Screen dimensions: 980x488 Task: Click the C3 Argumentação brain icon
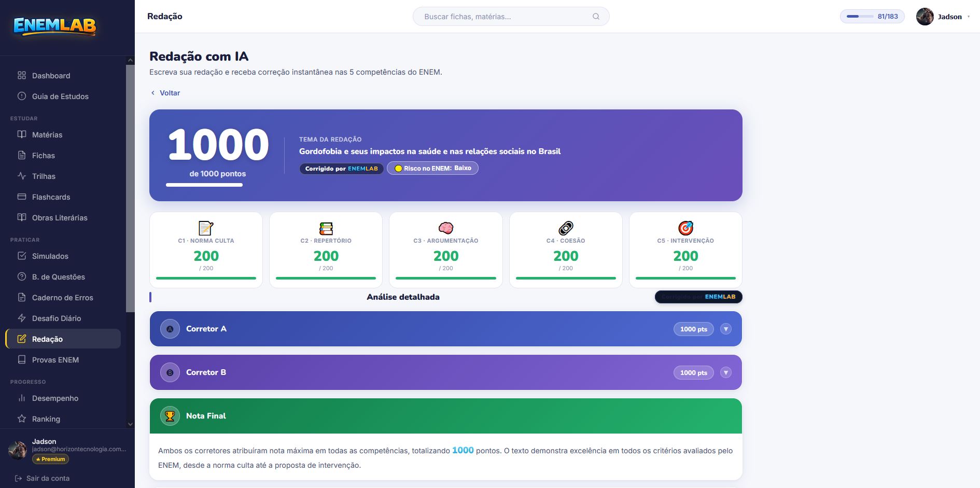click(446, 228)
